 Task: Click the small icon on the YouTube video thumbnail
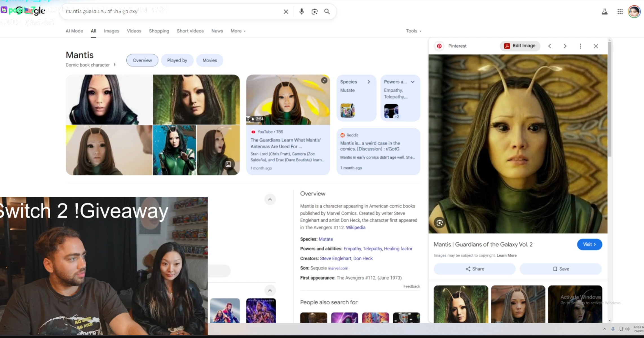324,80
